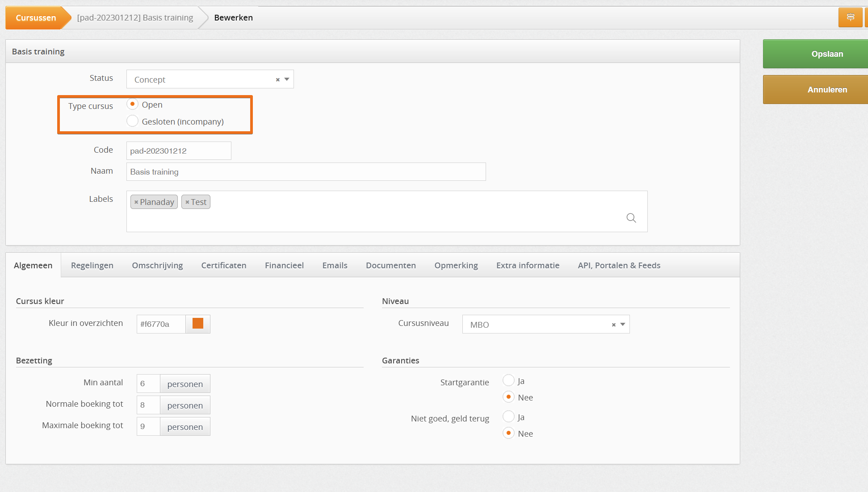868x492 pixels.
Task: Clear the Status selection with the x
Action: [277, 79]
